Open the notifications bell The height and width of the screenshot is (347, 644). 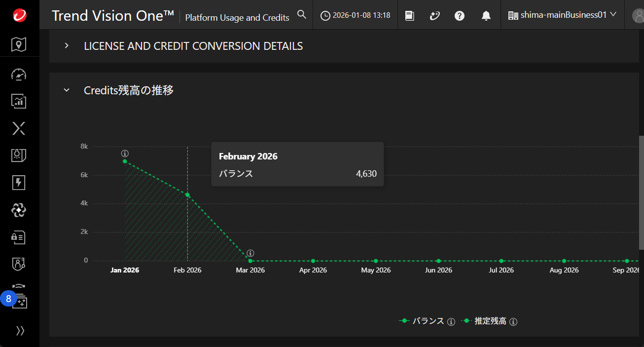(486, 16)
